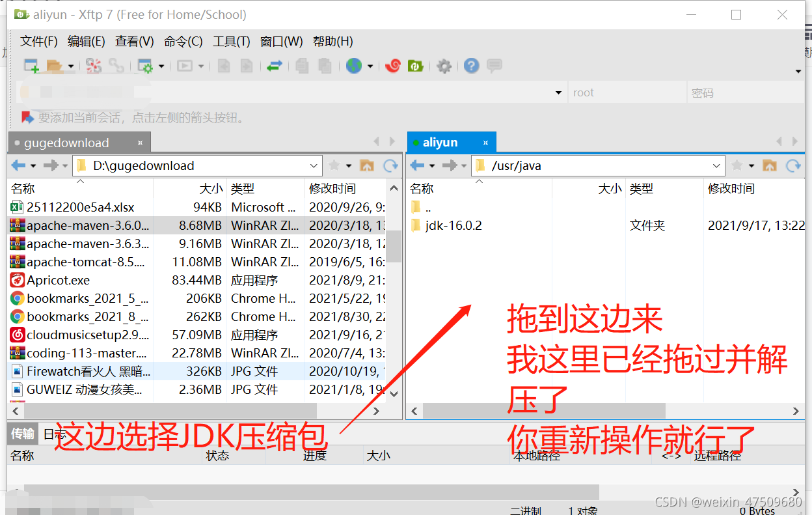The height and width of the screenshot is (515, 812).
Task: Sort local files by 大小 column
Action: point(191,189)
